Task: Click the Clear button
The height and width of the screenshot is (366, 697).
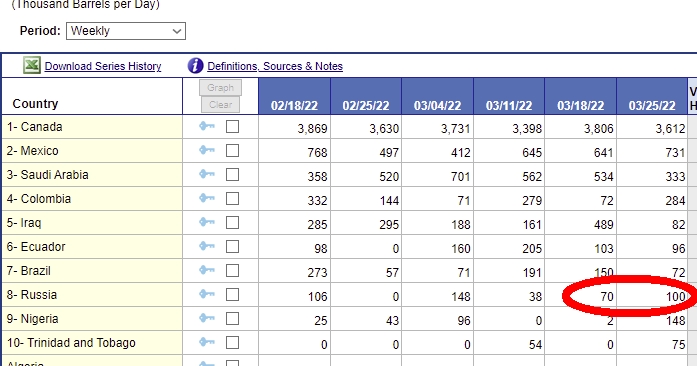Action: (220, 105)
